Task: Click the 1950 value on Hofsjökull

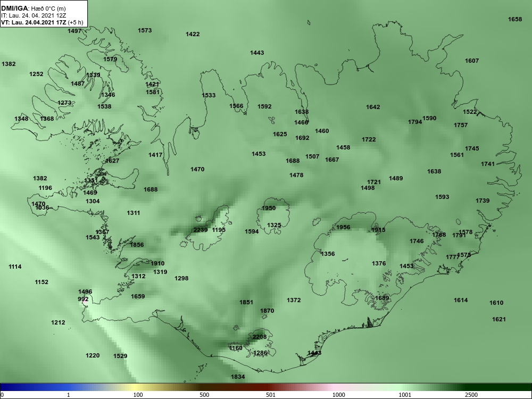Action: 269,209
